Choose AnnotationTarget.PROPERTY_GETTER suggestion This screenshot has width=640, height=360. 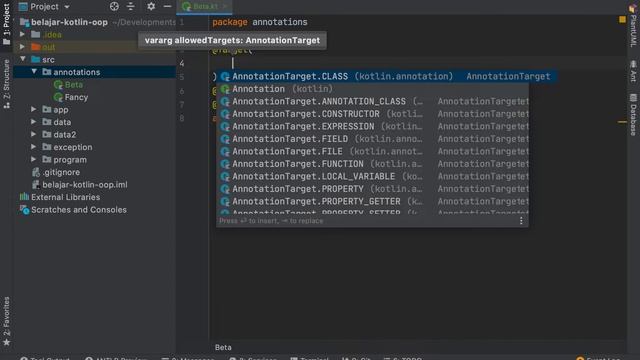pos(372,201)
